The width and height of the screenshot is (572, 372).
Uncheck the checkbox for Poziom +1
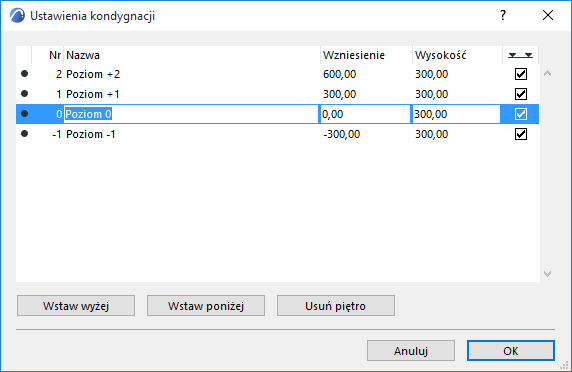[x=521, y=94]
